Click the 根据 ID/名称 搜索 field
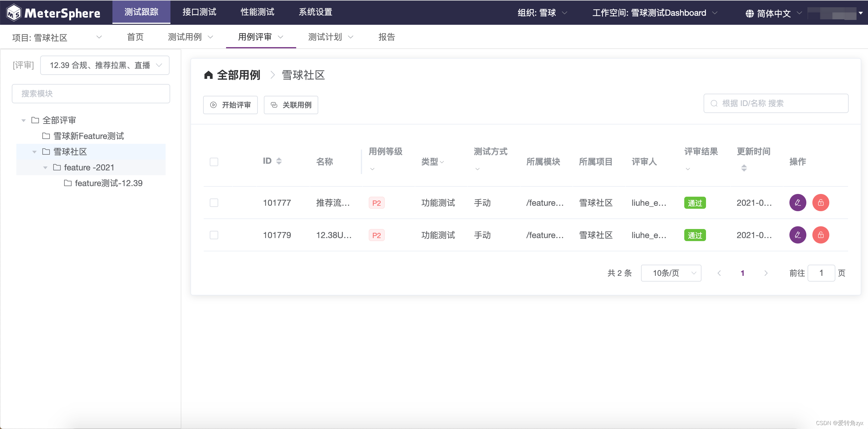The width and height of the screenshot is (868, 429). pyautogui.click(x=776, y=103)
